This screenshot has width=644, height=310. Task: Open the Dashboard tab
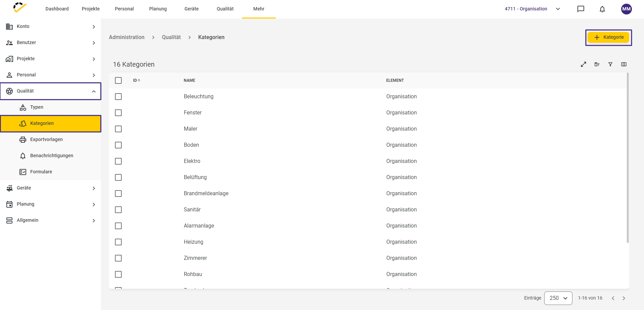coord(57,9)
